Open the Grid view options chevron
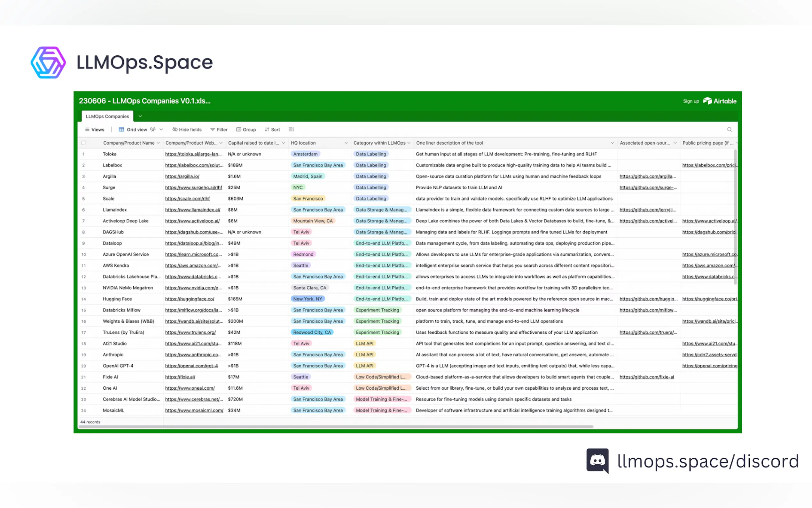This screenshot has height=508, width=812. click(161, 129)
